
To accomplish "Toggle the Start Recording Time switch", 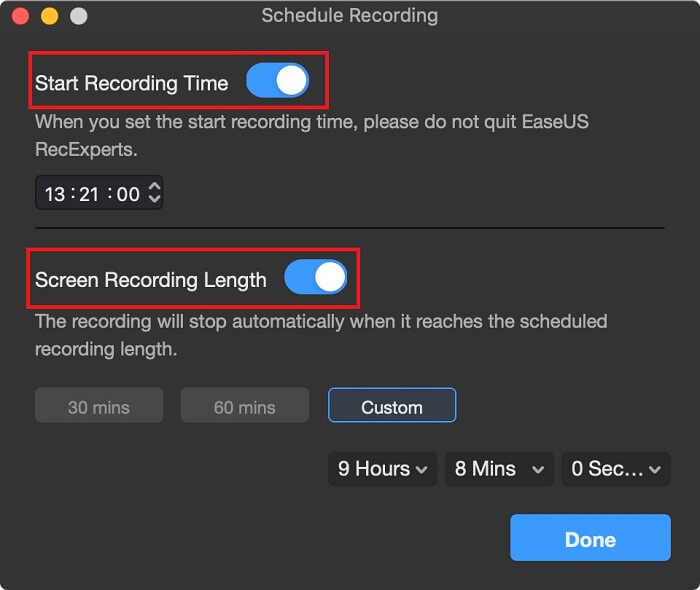I will coord(277,80).
